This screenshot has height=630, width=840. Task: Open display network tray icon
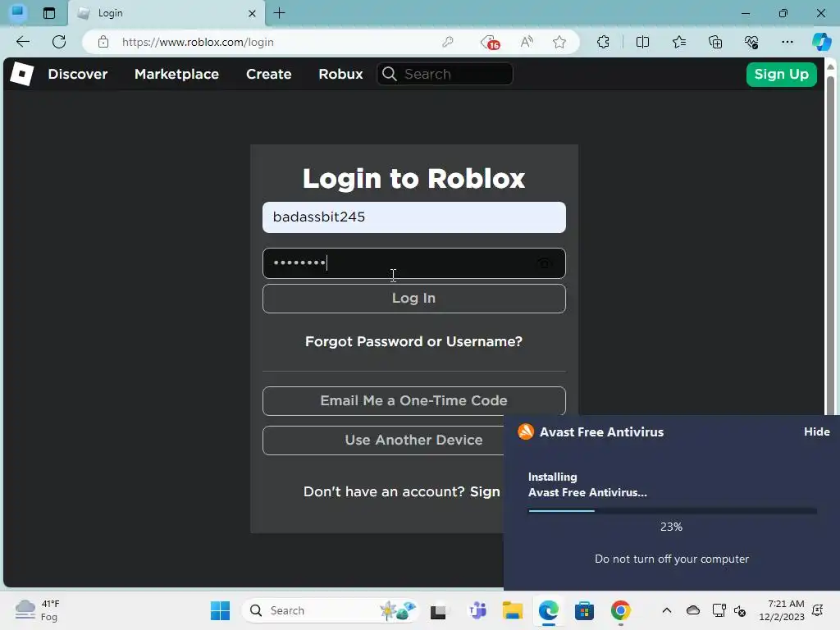[719, 610]
